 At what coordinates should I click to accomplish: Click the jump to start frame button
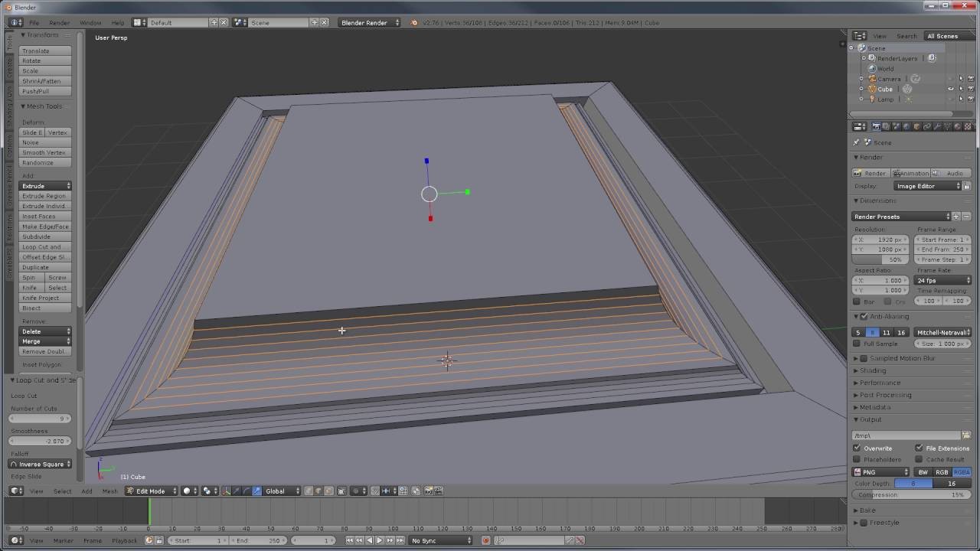click(349, 540)
